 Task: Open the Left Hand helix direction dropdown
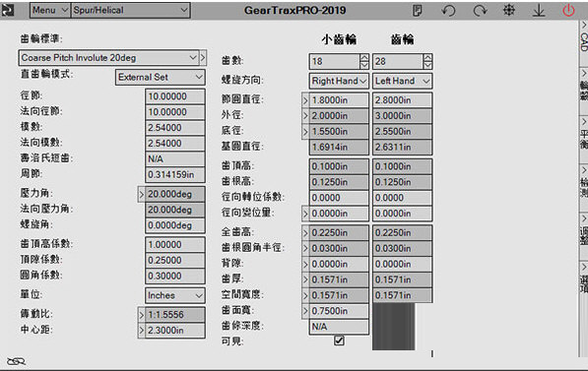coord(402,81)
